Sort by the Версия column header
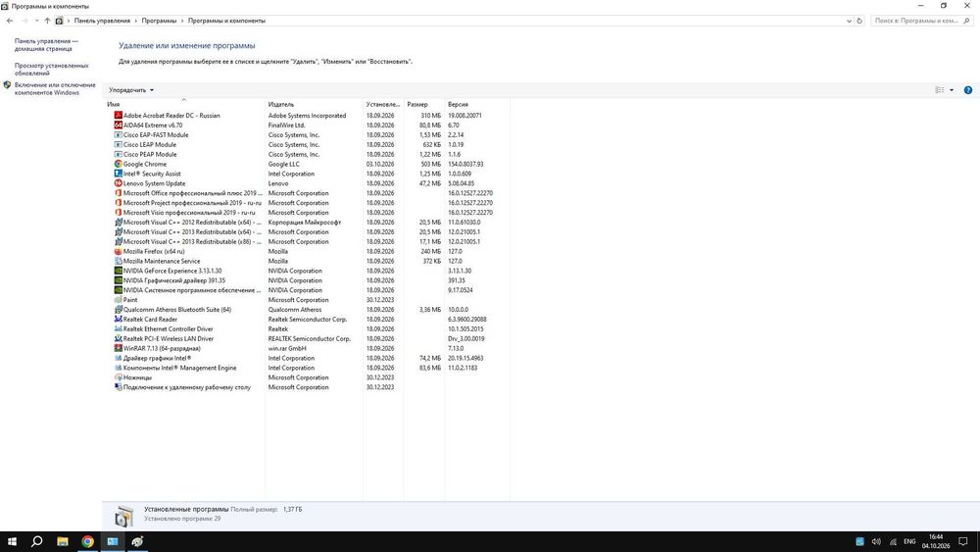Image resolution: width=980 pixels, height=552 pixels. coord(477,104)
